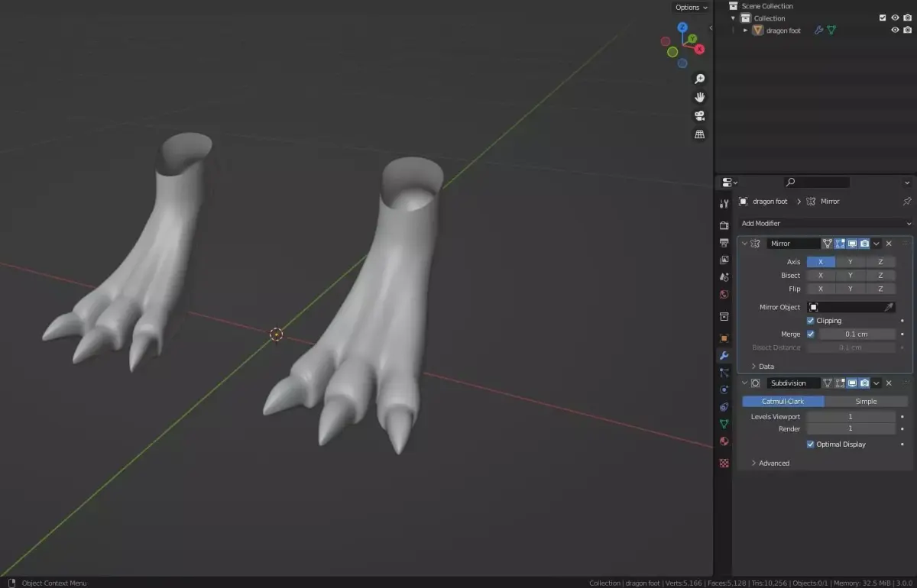Open the Collection properties tab
The height and width of the screenshot is (588, 917).
click(724, 316)
